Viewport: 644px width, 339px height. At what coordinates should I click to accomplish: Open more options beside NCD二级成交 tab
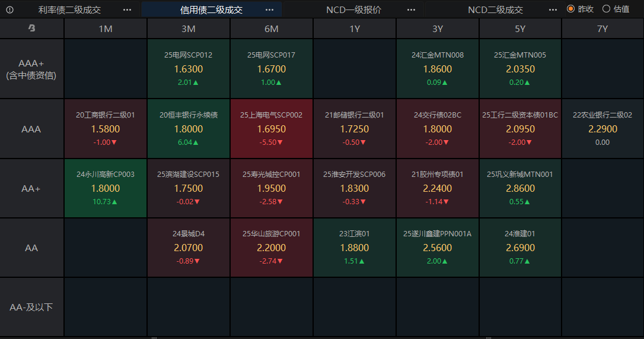553,9
